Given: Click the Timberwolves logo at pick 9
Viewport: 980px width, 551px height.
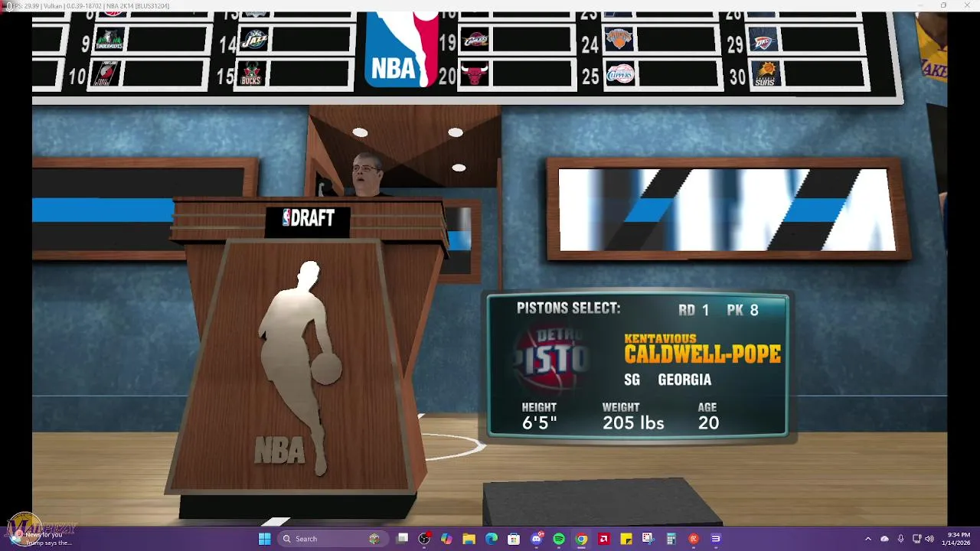Looking at the screenshot, I should pyautogui.click(x=109, y=41).
